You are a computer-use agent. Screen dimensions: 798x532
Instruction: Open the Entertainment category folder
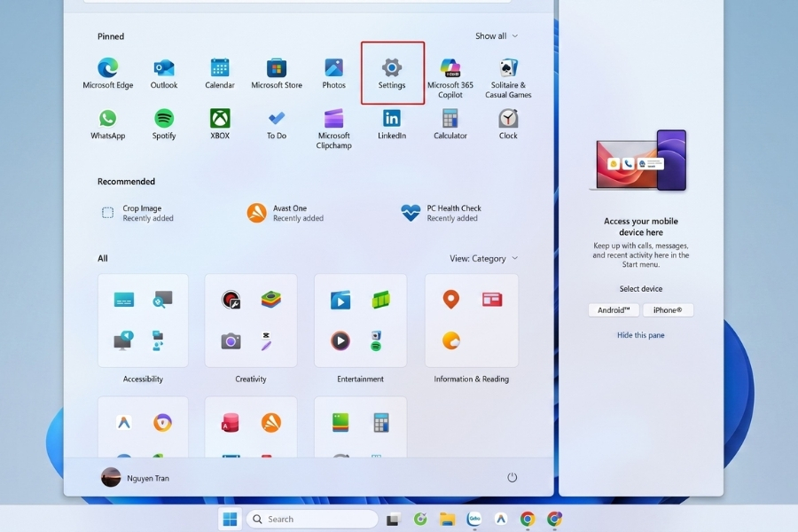(360, 320)
